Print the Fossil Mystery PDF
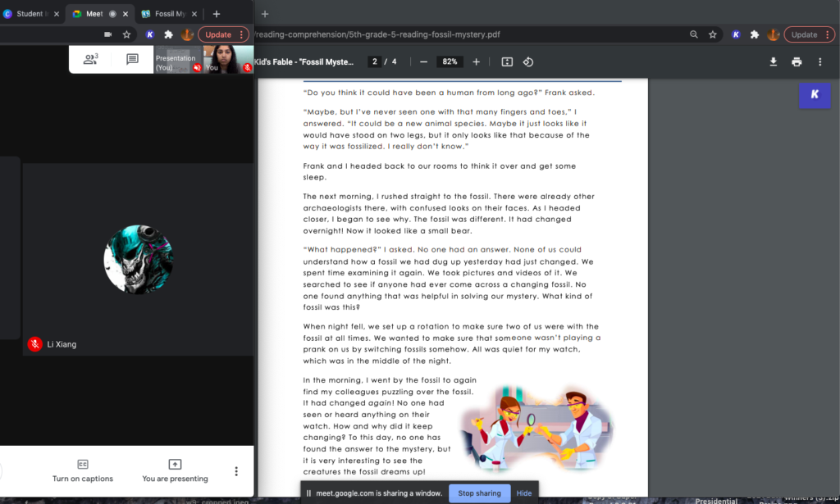Screen dimensions: 840x504 (x=797, y=61)
